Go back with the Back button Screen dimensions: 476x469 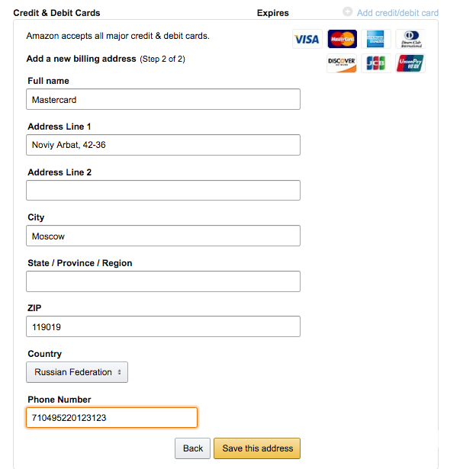point(192,448)
